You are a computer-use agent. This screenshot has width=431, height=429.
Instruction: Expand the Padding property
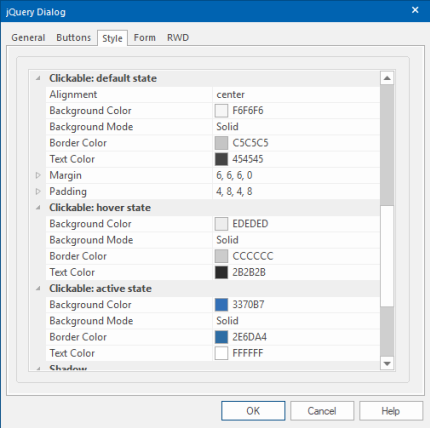tap(38, 191)
